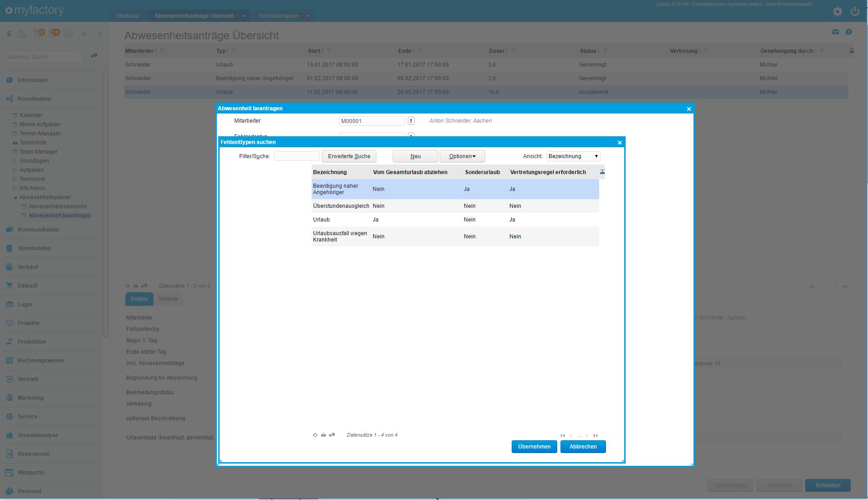Go to first page of Fehlzeittypen results

pyautogui.click(x=563, y=435)
